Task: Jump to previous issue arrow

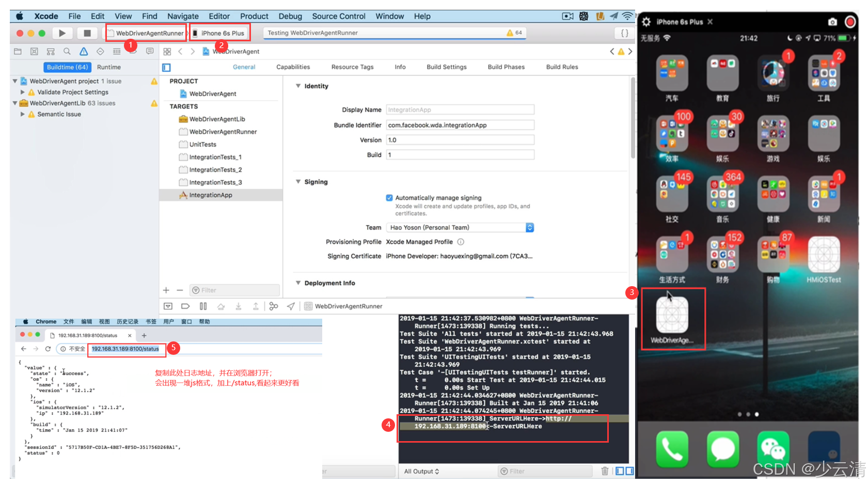Action: 612,52
